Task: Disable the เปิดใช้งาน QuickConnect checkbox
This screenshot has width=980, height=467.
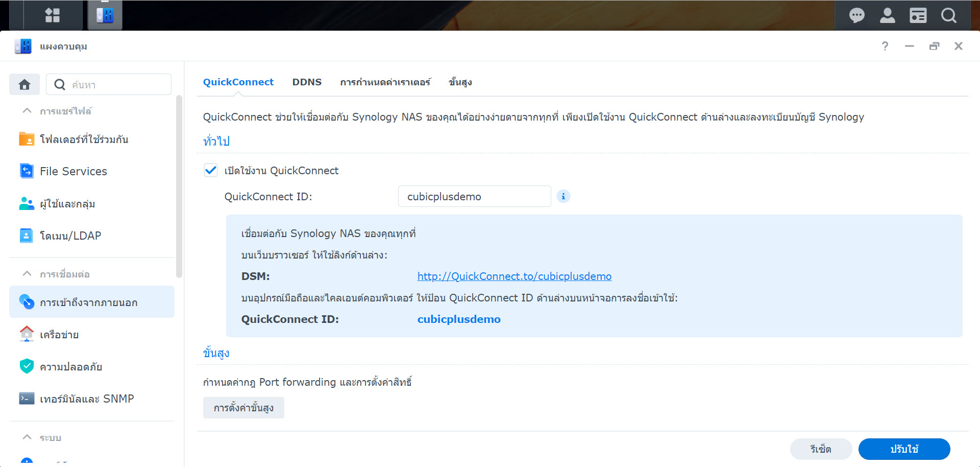Action: click(x=210, y=170)
